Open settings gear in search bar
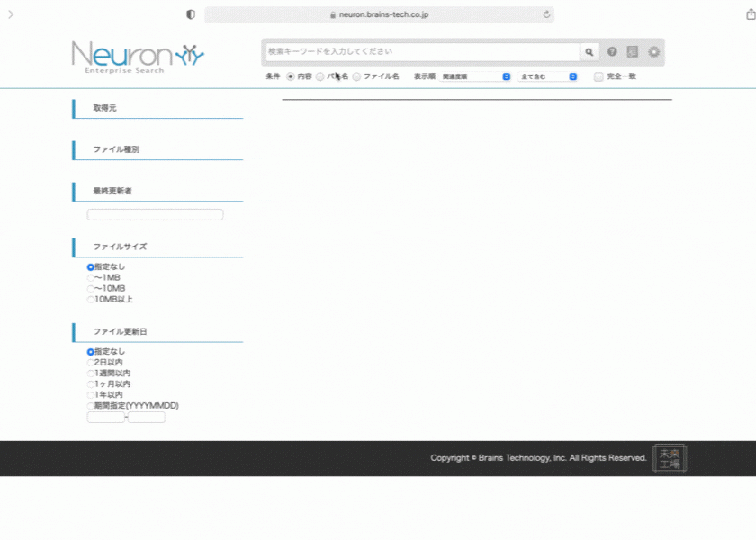 [653, 51]
